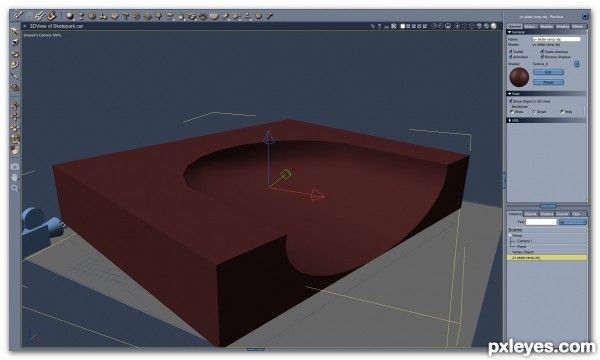Toggle the Animated checkbox
Screen dimensions: 600x360
510,57
